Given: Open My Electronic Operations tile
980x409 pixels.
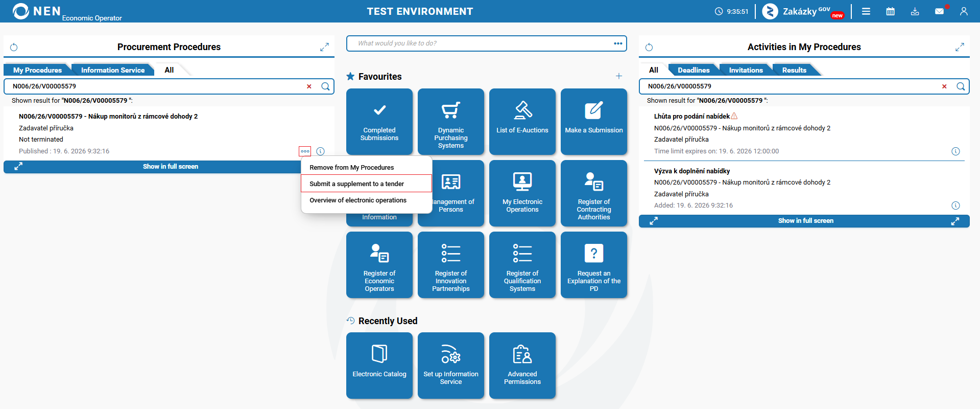Looking at the screenshot, I should 522,193.
